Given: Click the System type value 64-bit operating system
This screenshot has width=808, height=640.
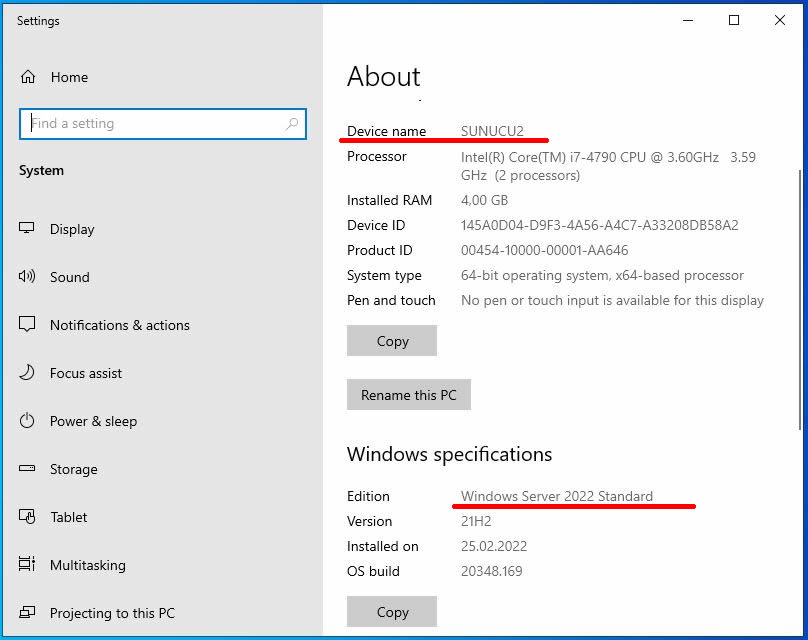Looking at the screenshot, I should click(535, 276).
